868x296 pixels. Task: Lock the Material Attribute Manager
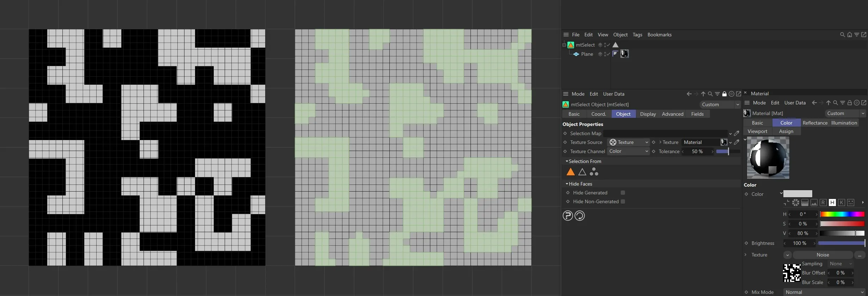[850, 103]
